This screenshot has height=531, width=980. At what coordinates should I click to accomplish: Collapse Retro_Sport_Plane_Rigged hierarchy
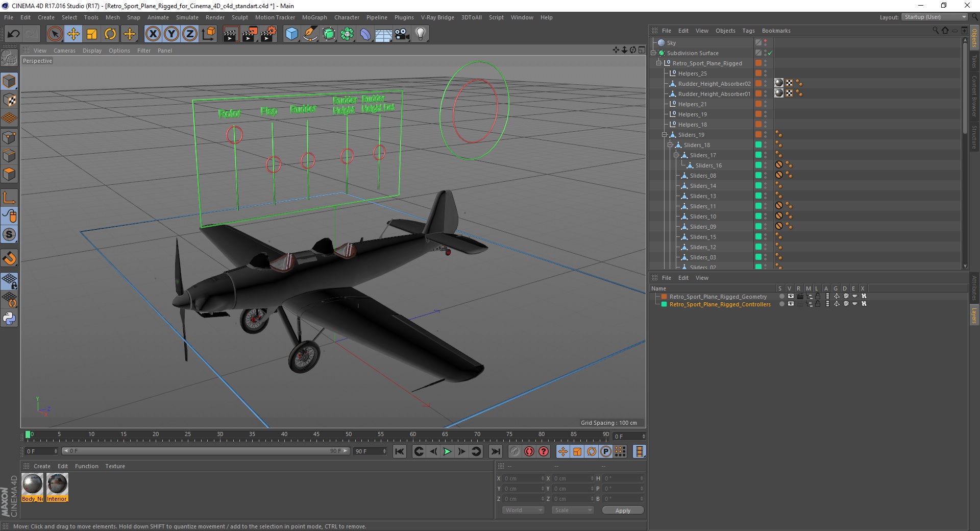[x=659, y=63]
